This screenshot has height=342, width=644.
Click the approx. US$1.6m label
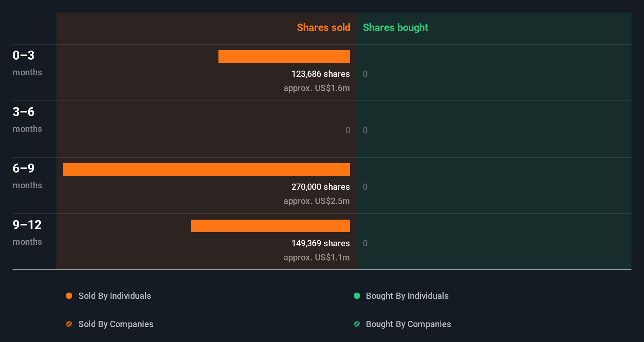point(317,88)
